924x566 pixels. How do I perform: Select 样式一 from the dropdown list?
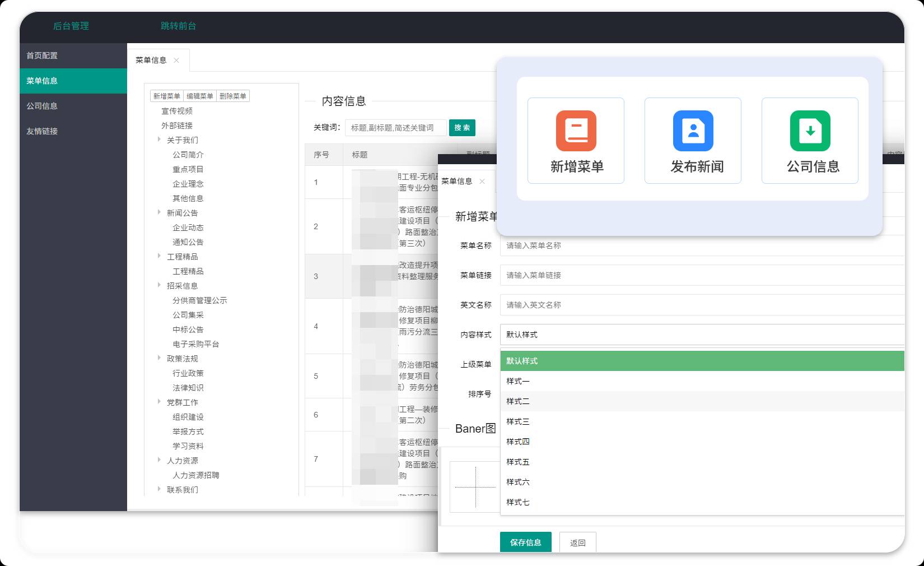702,381
